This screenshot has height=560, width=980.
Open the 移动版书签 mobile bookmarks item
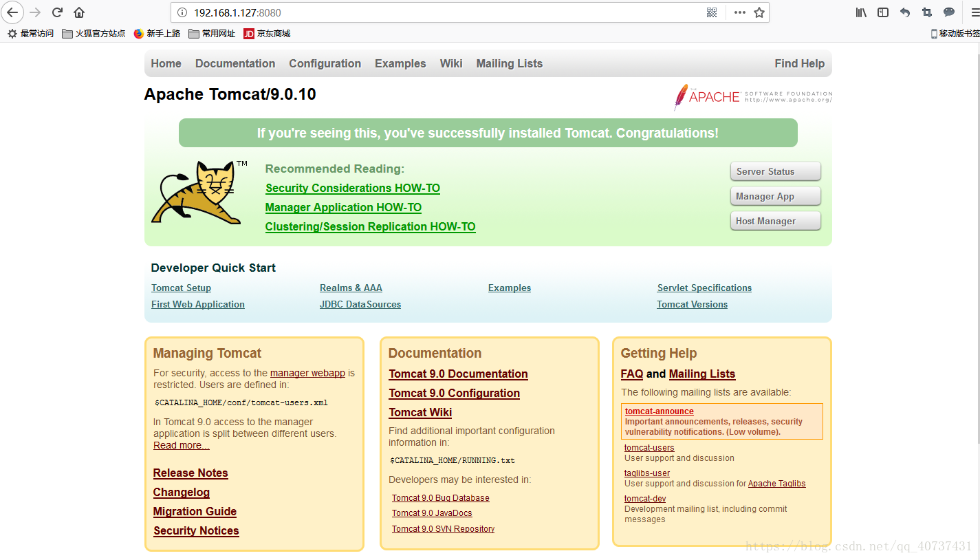955,33
